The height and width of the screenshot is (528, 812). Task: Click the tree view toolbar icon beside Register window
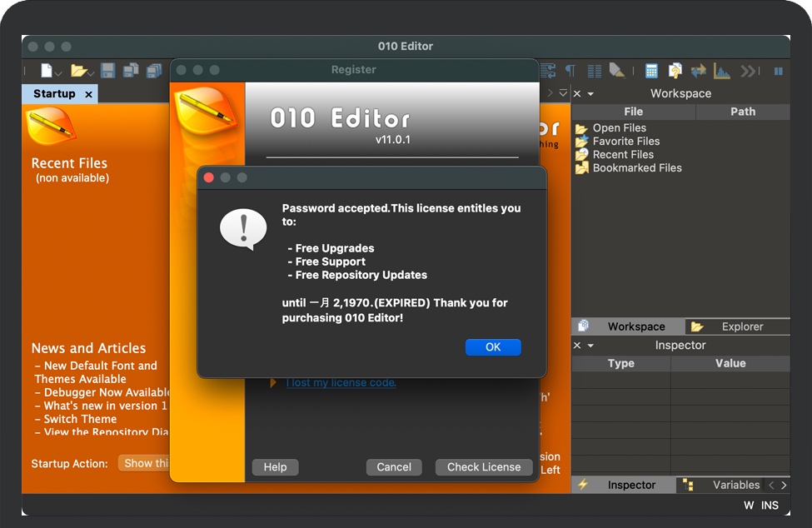click(548, 71)
